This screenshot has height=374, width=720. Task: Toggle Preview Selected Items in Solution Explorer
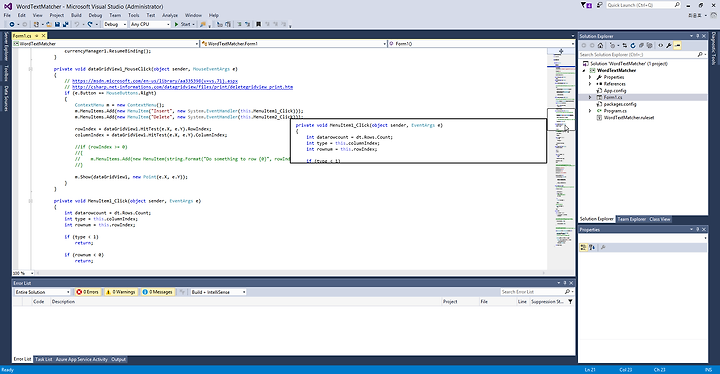point(677,45)
